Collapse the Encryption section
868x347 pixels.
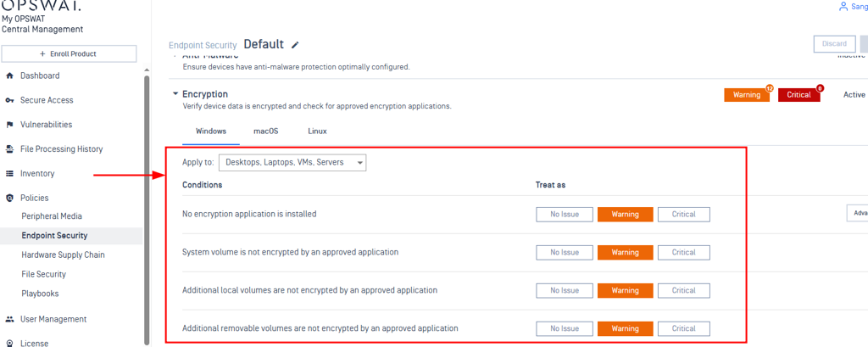(x=175, y=94)
